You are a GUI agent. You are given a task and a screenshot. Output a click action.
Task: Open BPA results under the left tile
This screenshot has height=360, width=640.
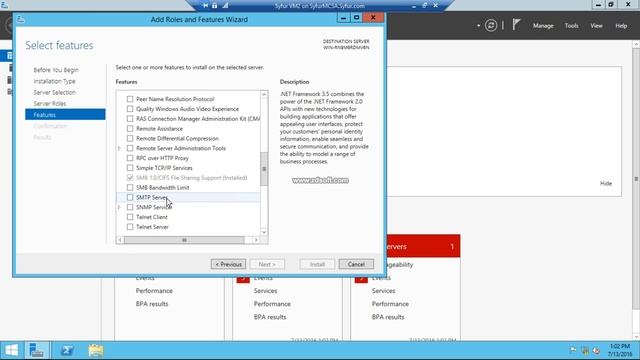click(x=152, y=304)
